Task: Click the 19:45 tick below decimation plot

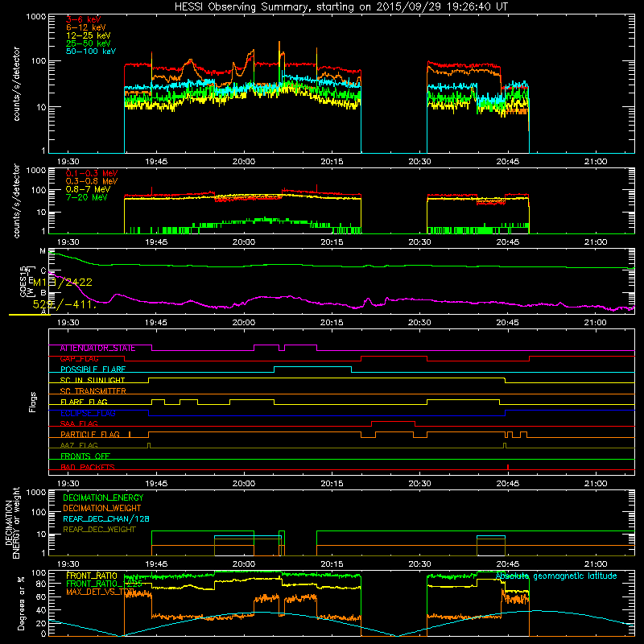Action: [x=156, y=564]
